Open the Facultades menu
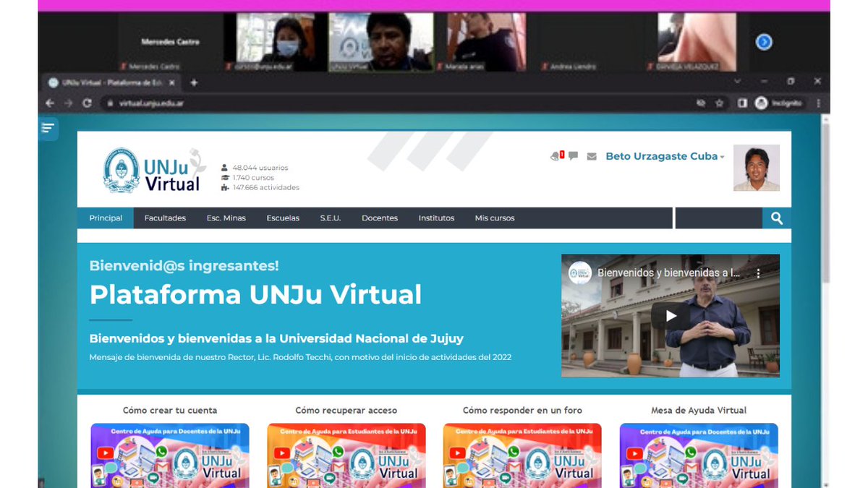Screen dimensions: 868x488 165,218
